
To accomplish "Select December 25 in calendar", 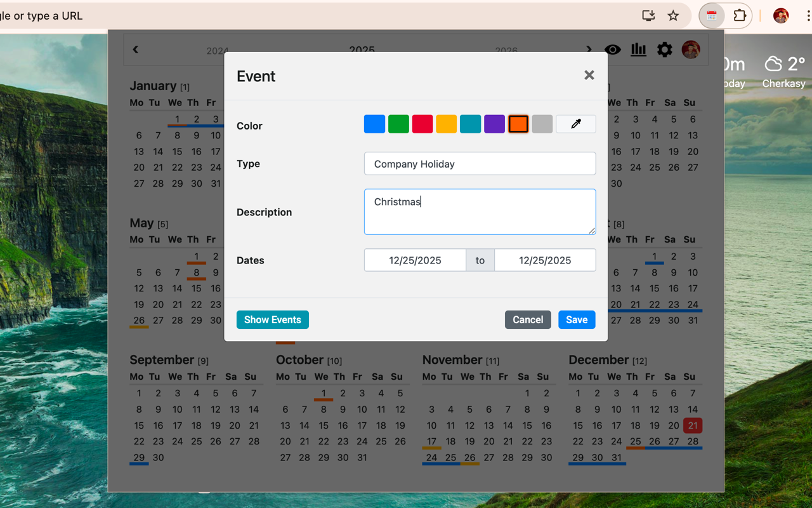I will click(635, 441).
